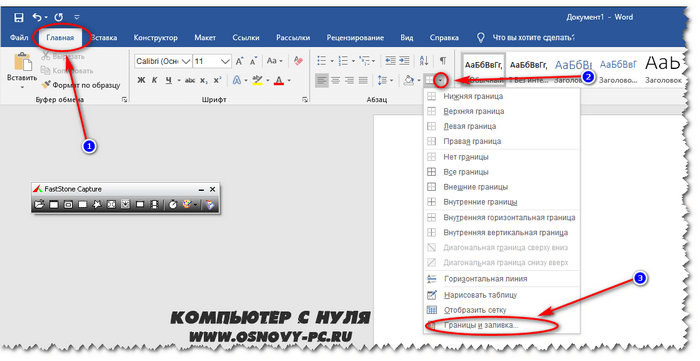Viewport: 700px width, 361px height.
Task: Click the 'Что вы хотите сделать?' search field
Action: click(533, 38)
